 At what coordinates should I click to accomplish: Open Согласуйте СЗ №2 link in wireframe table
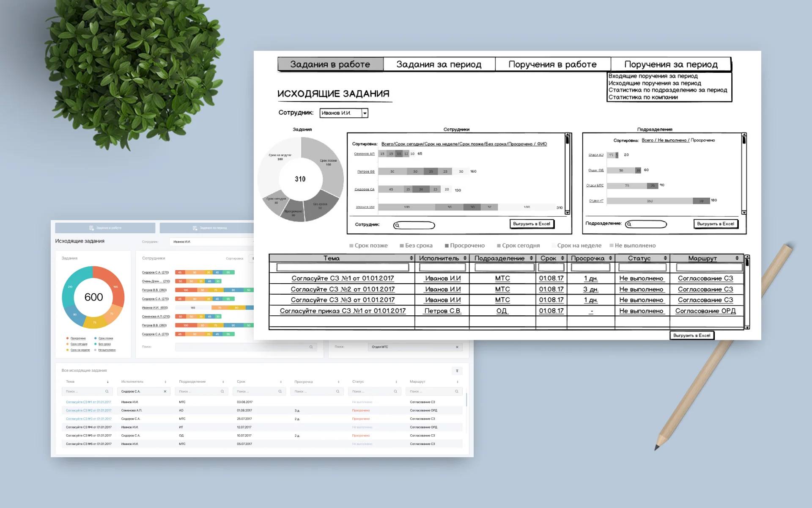[x=343, y=289]
